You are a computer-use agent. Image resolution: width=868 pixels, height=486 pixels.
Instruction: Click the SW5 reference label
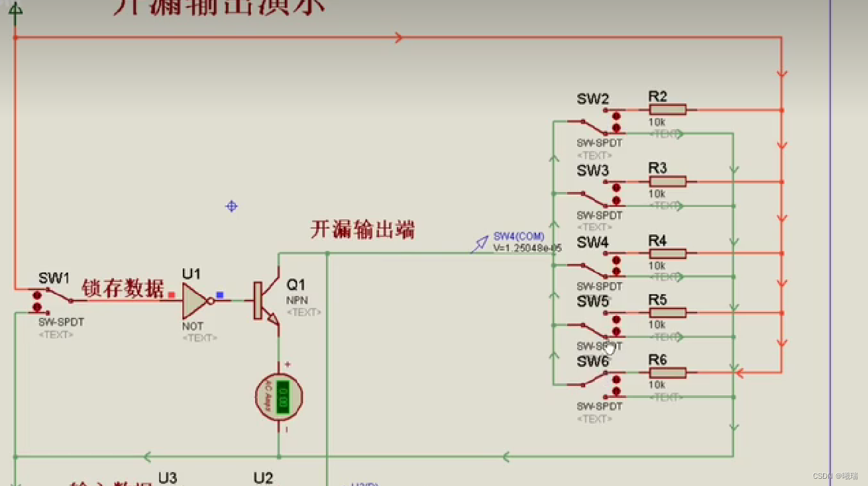point(592,302)
